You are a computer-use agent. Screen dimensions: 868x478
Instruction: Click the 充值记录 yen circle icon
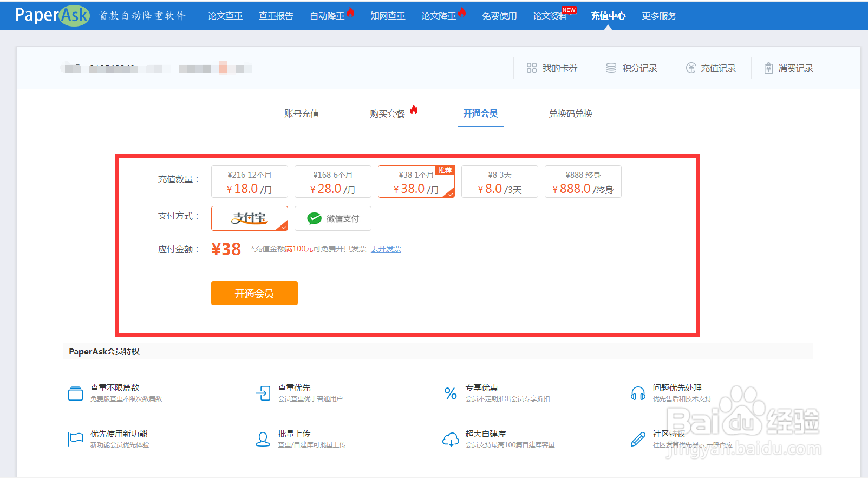point(691,68)
